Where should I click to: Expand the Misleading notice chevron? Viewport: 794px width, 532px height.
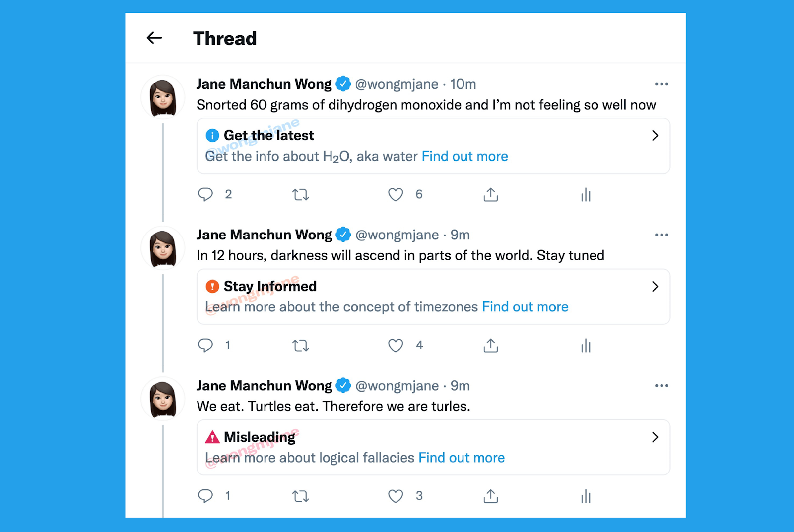click(655, 437)
